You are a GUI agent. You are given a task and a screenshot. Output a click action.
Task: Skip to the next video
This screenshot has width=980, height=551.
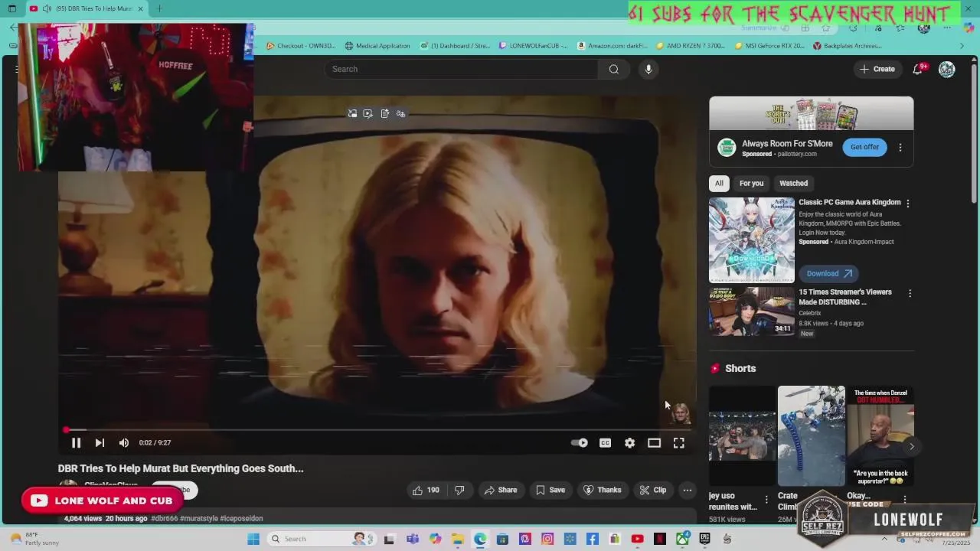pos(100,442)
